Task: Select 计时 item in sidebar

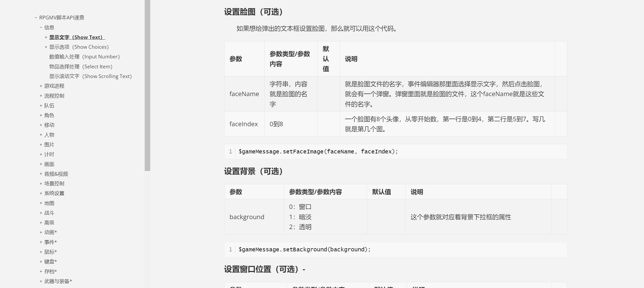Action: 49,154
